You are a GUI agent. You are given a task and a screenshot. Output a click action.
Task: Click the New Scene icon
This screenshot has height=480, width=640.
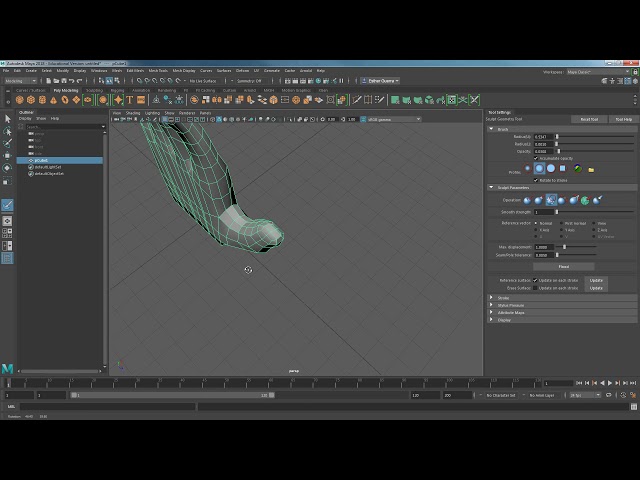pos(49,81)
